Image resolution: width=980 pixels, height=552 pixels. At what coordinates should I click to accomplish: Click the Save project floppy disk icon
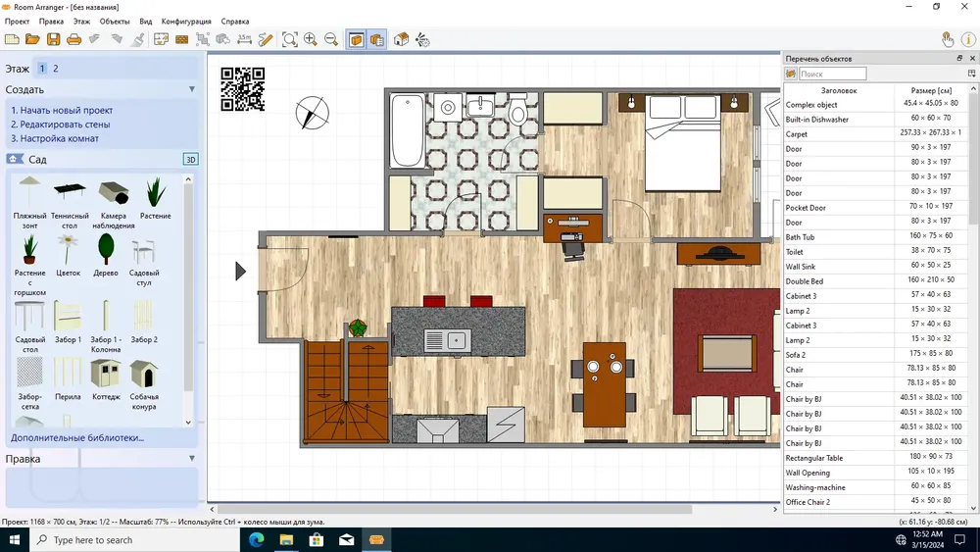pos(53,39)
